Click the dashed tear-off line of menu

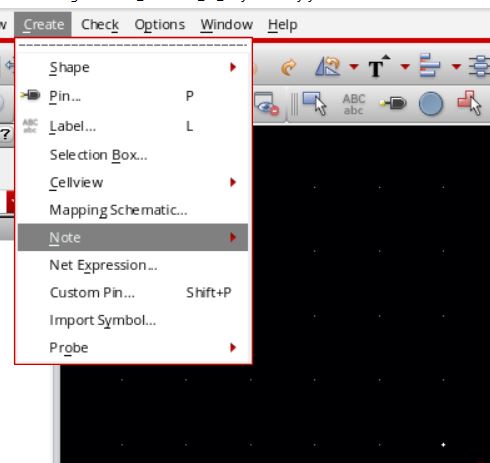[x=133, y=45]
